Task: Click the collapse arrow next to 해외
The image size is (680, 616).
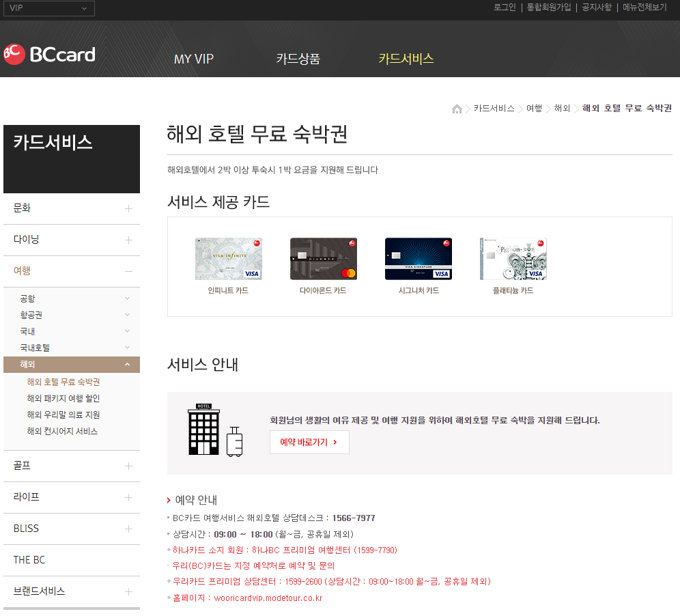Action: 127,364
